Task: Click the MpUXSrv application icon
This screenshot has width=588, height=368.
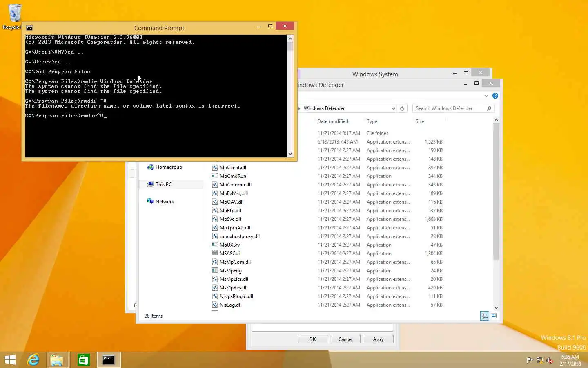Action: (215, 245)
